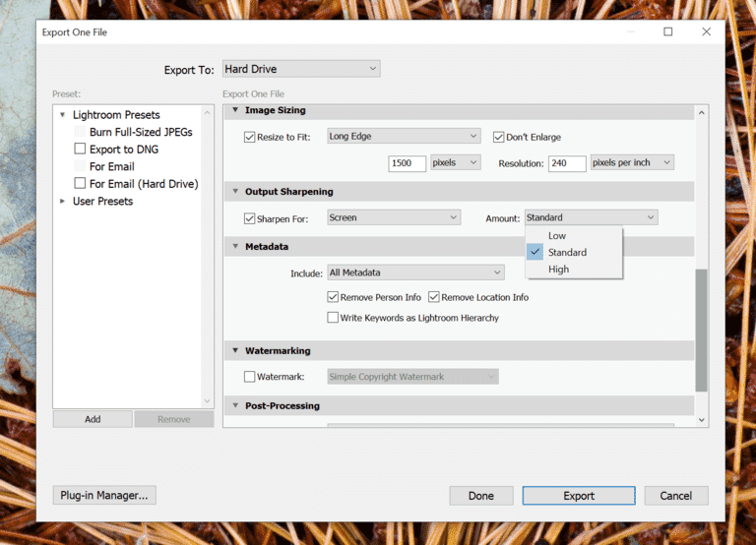Check the Export to DNG preset
The image size is (756, 545).
point(80,149)
